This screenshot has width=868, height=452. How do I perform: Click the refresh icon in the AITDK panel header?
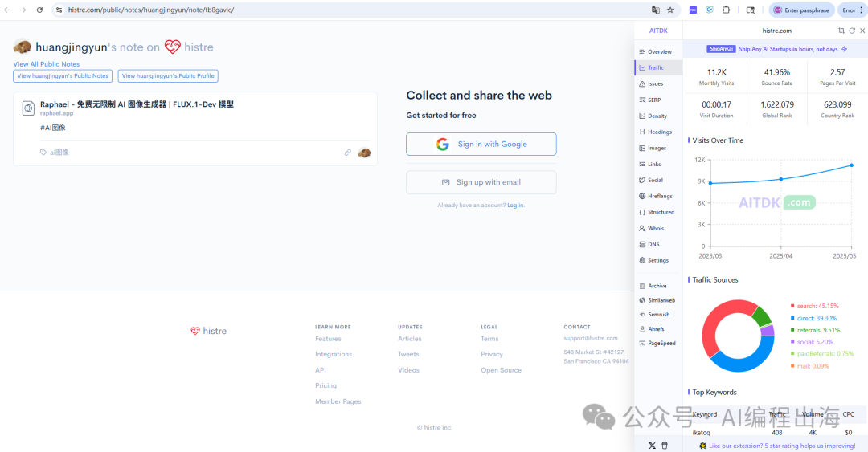tap(852, 31)
